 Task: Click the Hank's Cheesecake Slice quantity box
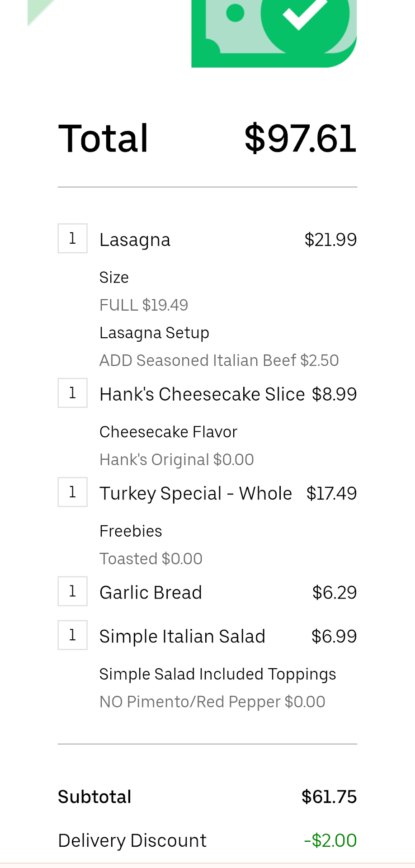pyautogui.click(x=72, y=393)
